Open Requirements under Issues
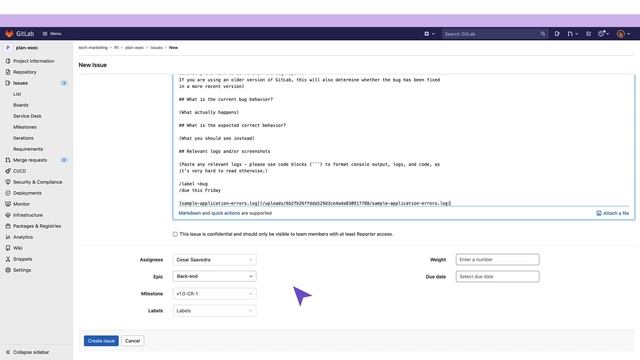 (28, 149)
